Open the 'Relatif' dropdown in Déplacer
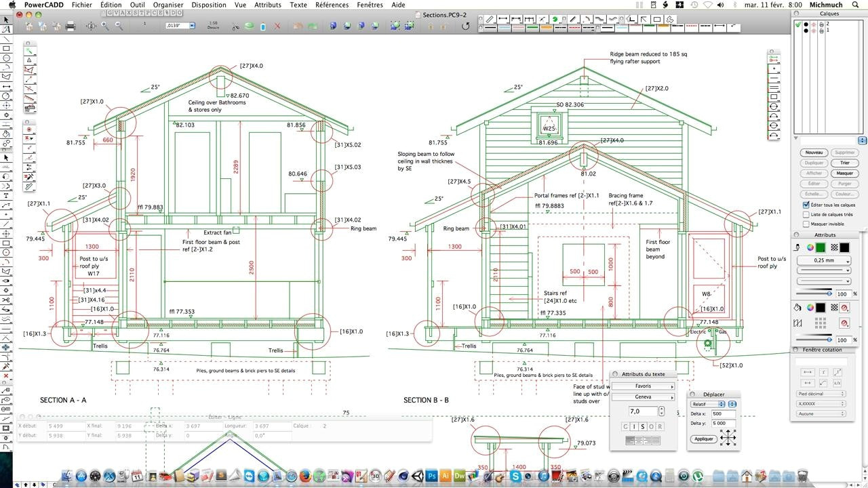 tap(713, 404)
